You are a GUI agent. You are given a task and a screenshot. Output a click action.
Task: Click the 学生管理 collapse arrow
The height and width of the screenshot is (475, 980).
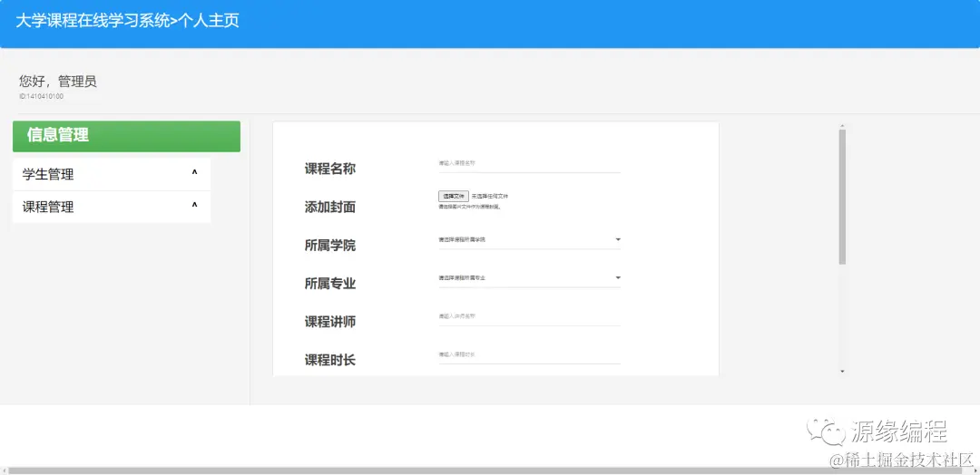click(x=194, y=173)
